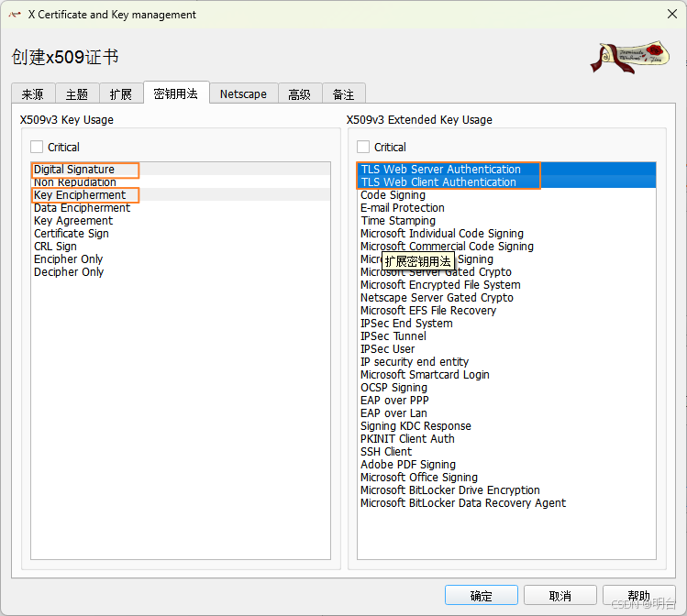
Task: Select Key Agreement key usage
Action: (181, 221)
